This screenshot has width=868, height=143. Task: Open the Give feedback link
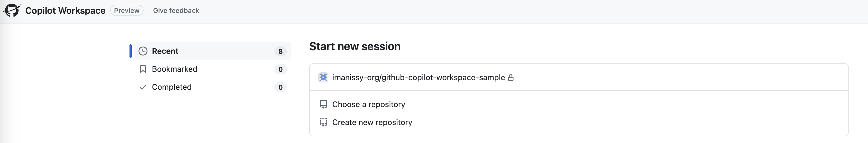pyautogui.click(x=176, y=10)
